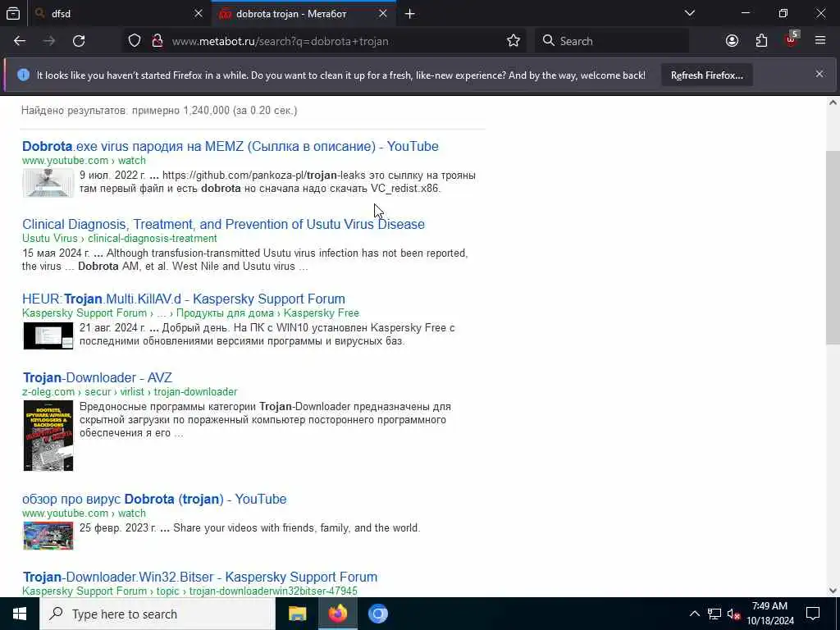The height and width of the screenshot is (630, 840).
Task: Go back to the previous page
Action: 20,41
